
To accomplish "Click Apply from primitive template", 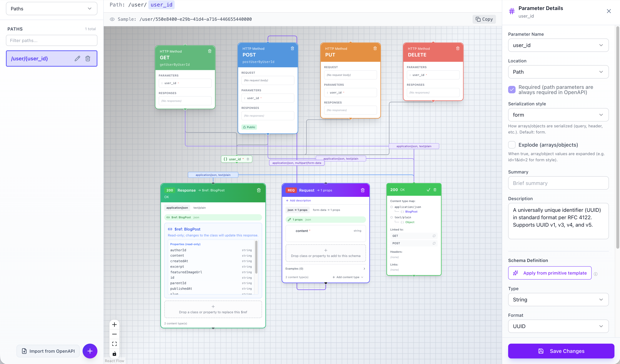I will click(550, 273).
